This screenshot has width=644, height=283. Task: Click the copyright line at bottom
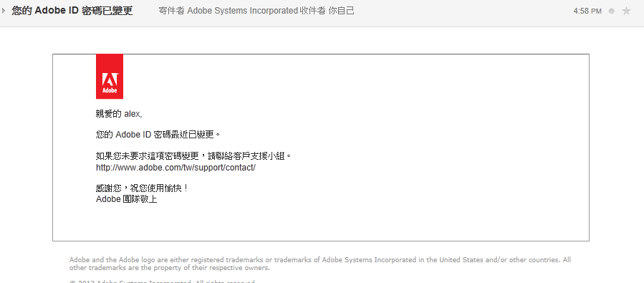(x=162, y=282)
